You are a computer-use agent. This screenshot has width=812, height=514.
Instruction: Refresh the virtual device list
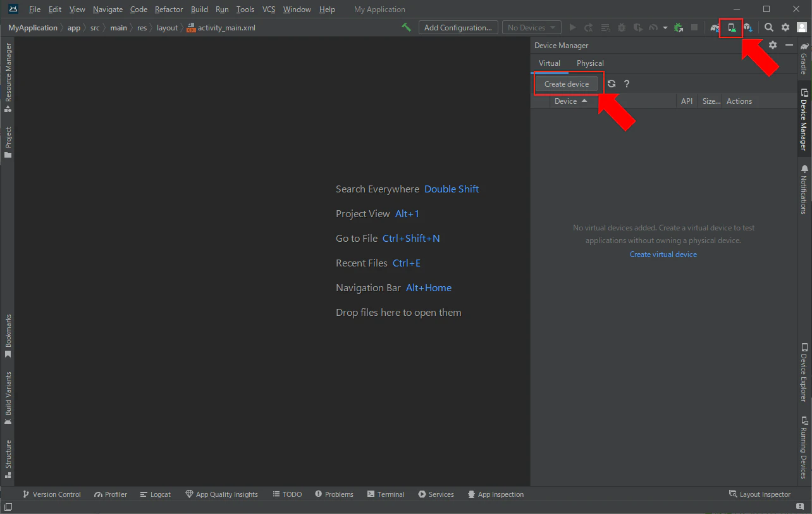coord(612,84)
